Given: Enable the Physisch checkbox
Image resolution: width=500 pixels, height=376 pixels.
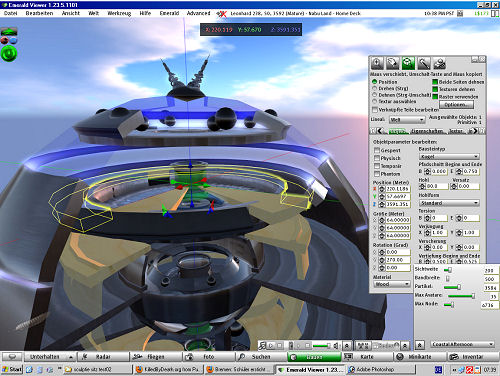Looking at the screenshot, I should pyautogui.click(x=377, y=158).
